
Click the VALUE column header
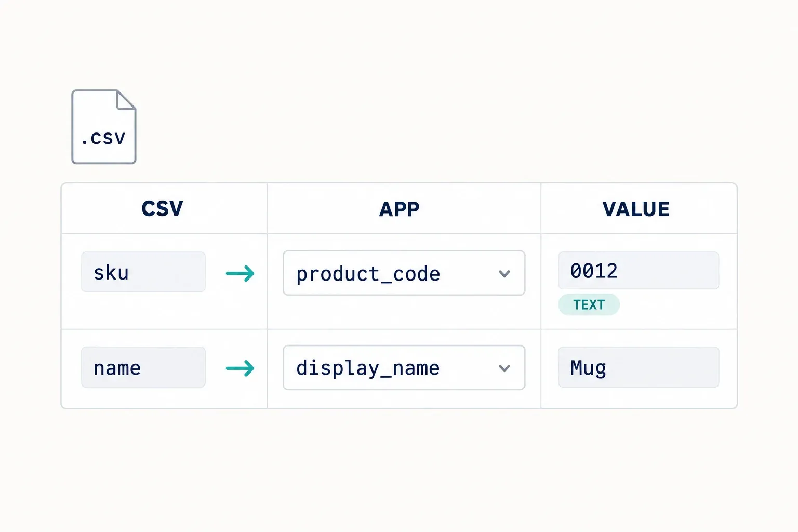pyautogui.click(x=636, y=209)
